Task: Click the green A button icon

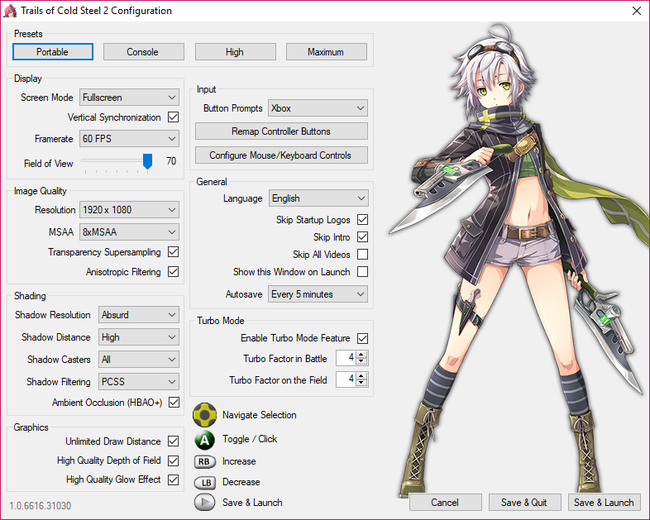Action: 204,439
